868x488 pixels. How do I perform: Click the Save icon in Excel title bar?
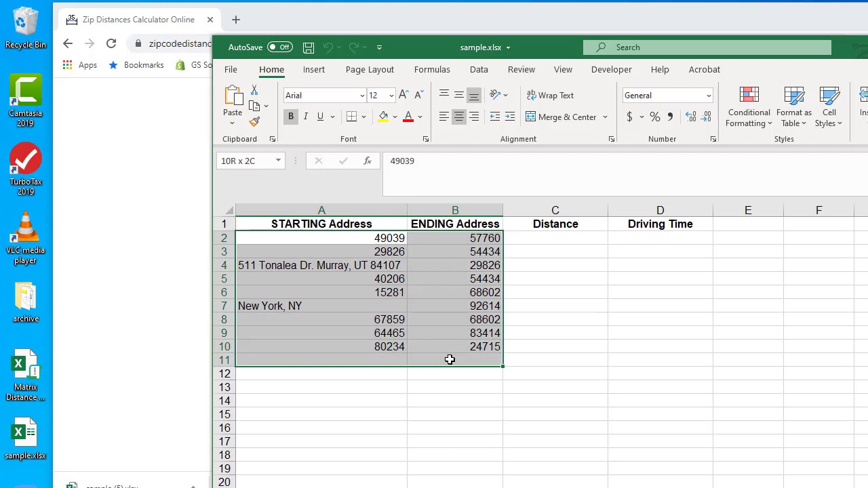[x=309, y=47]
